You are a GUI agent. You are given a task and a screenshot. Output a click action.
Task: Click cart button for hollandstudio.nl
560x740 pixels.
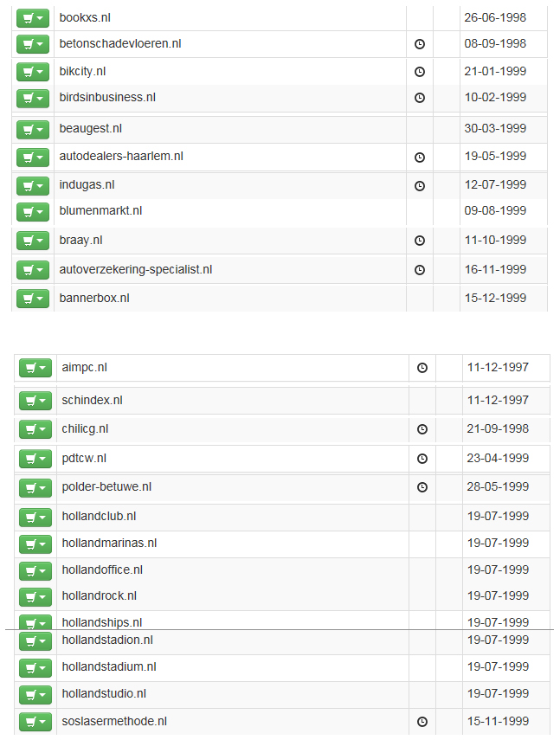35,695
